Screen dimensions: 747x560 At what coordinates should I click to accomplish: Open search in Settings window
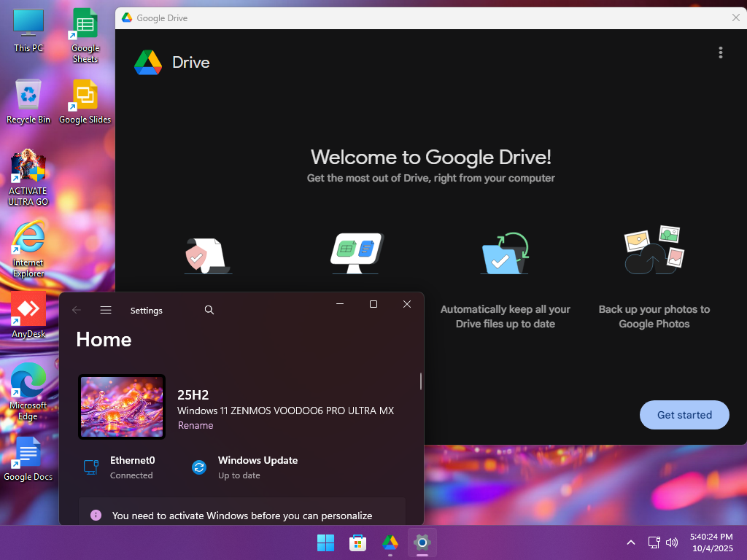point(209,310)
